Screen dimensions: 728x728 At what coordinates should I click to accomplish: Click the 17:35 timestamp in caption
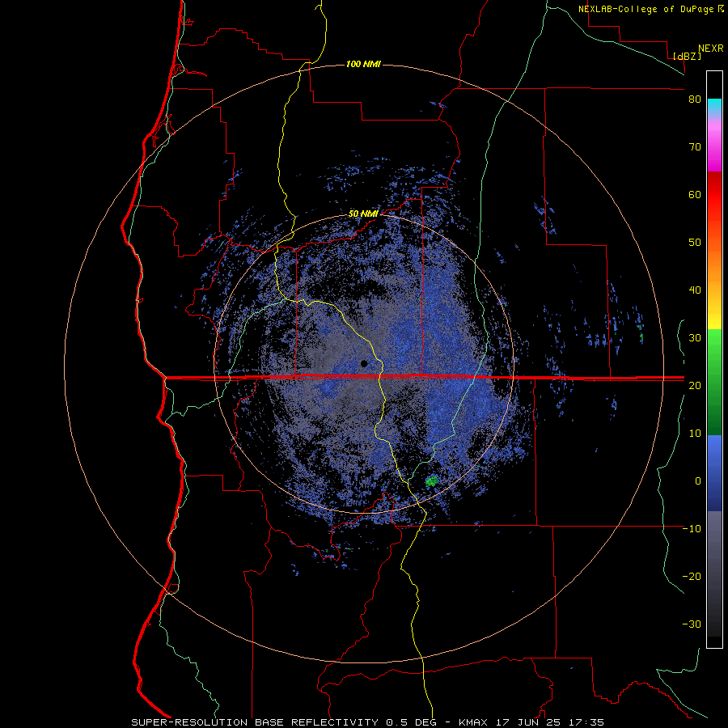pos(586,722)
